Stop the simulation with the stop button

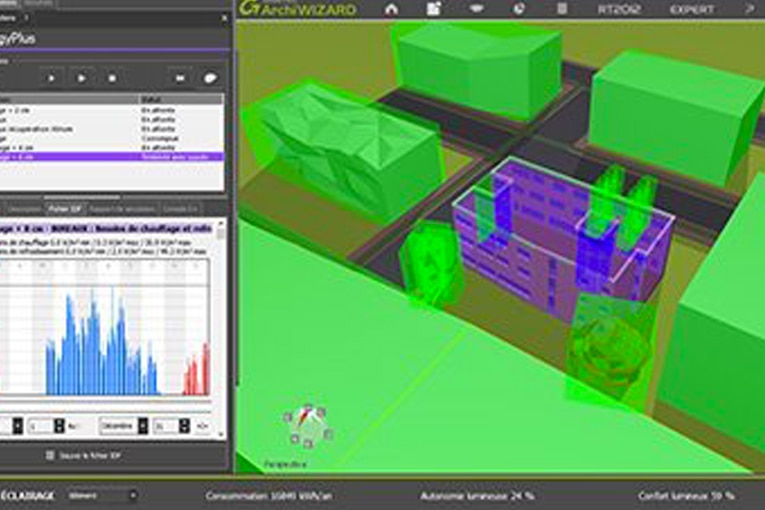pos(112,77)
